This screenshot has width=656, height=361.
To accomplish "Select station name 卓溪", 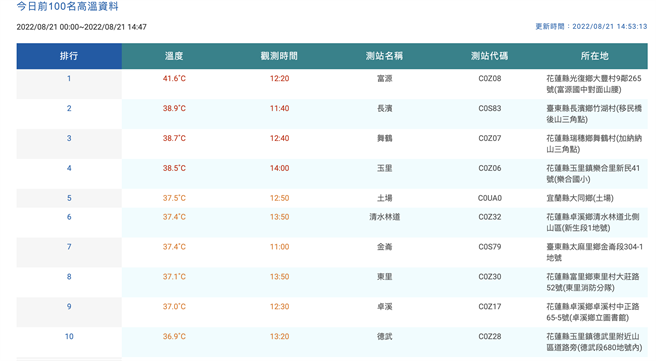I will [x=384, y=307].
